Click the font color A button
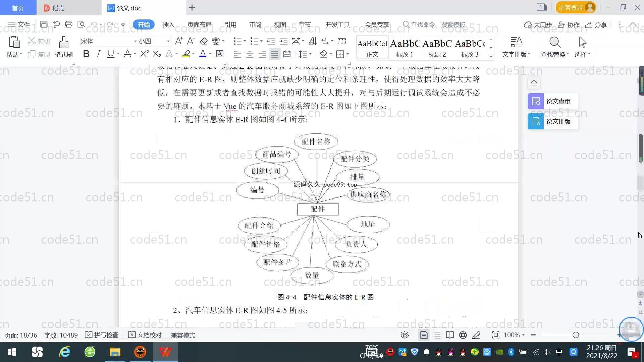644x362 pixels. pos(203,54)
